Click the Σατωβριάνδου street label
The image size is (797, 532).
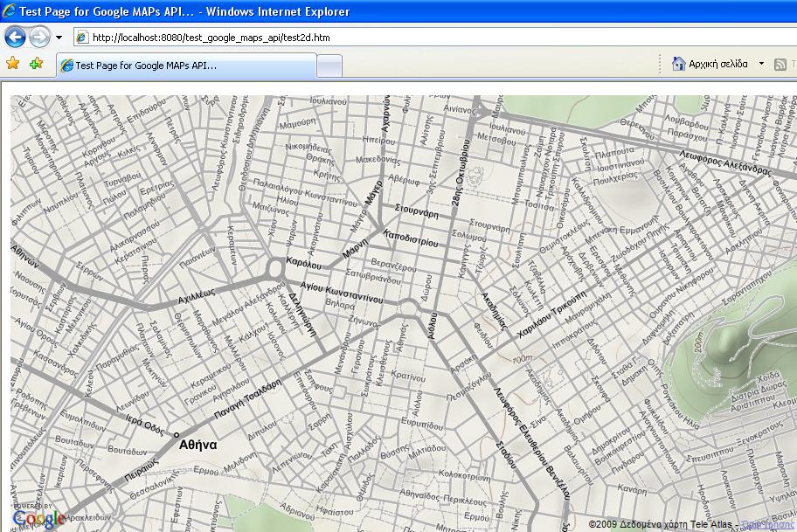373,277
